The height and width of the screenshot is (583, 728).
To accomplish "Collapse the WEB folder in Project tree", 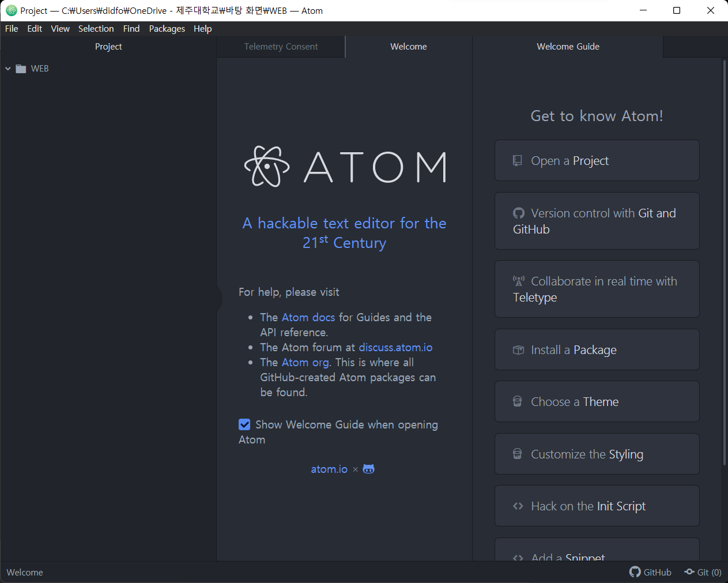I will (x=8, y=68).
